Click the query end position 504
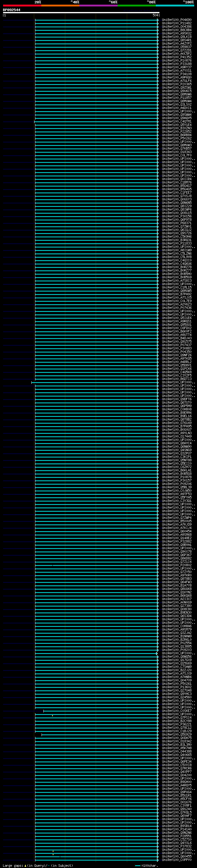 point(155,15)
